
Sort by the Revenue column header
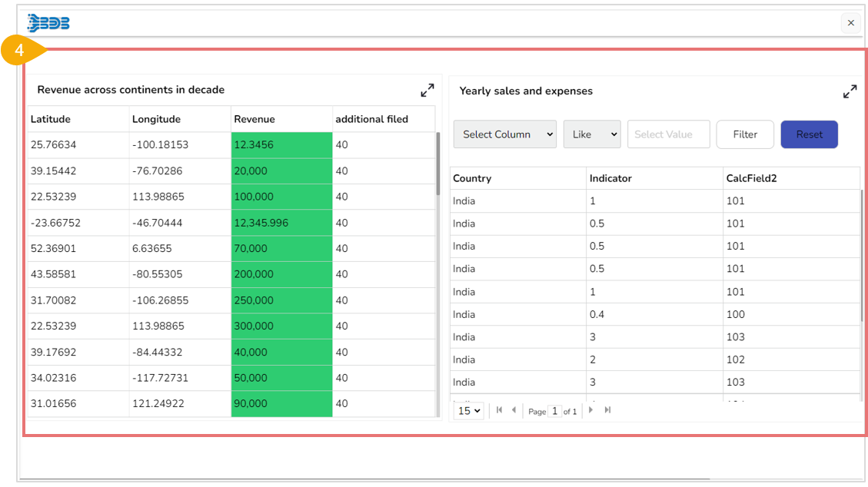click(254, 119)
